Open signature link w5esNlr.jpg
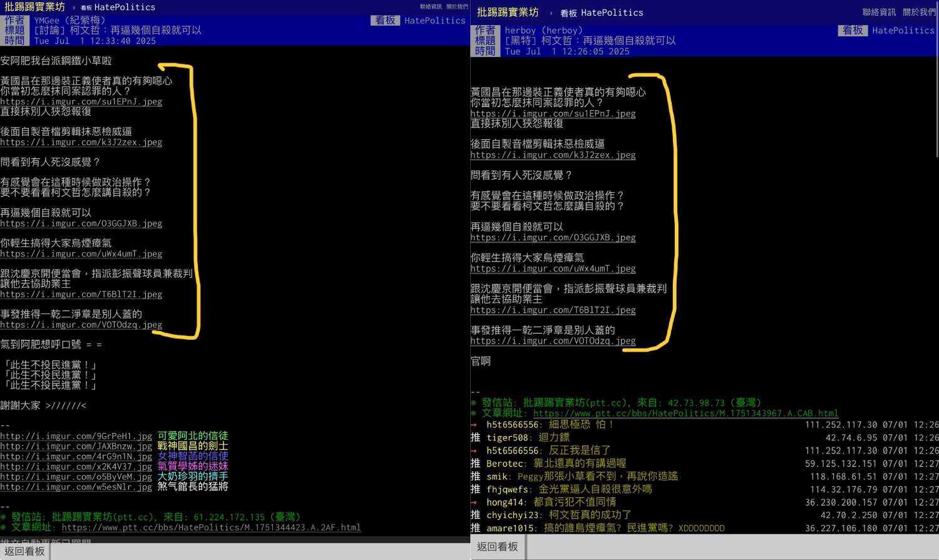The width and height of the screenshot is (939, 560). pos(76,487)
